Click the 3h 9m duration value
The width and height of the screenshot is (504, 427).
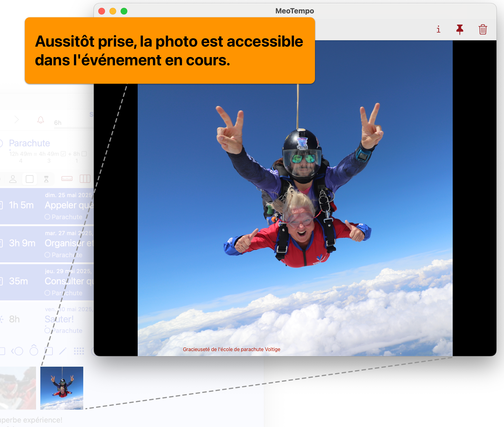click(22, 243)
